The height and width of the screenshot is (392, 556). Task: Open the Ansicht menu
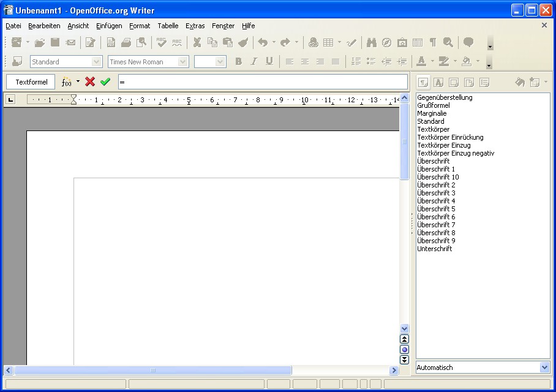(x=78, y=26)
